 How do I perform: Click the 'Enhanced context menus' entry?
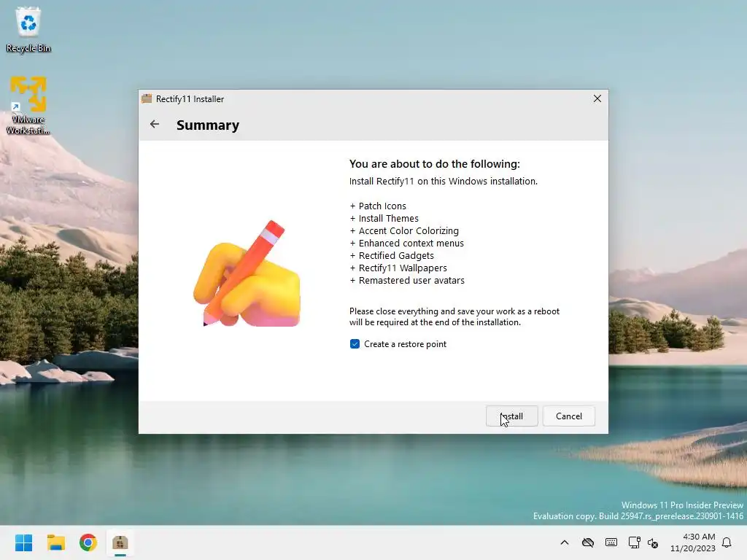(x=407, y=243)
